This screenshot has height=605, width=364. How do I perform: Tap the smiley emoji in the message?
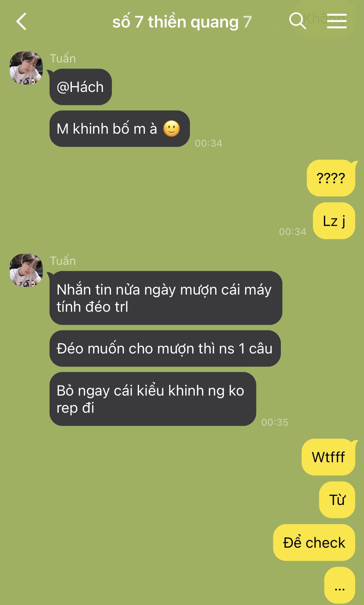click(171, 129)
